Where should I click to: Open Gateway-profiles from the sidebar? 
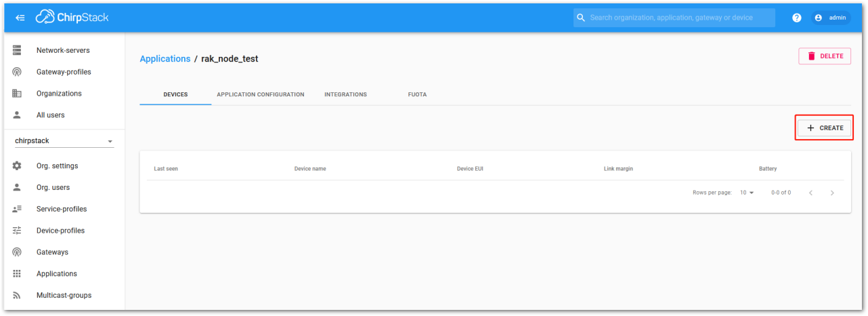64,72
